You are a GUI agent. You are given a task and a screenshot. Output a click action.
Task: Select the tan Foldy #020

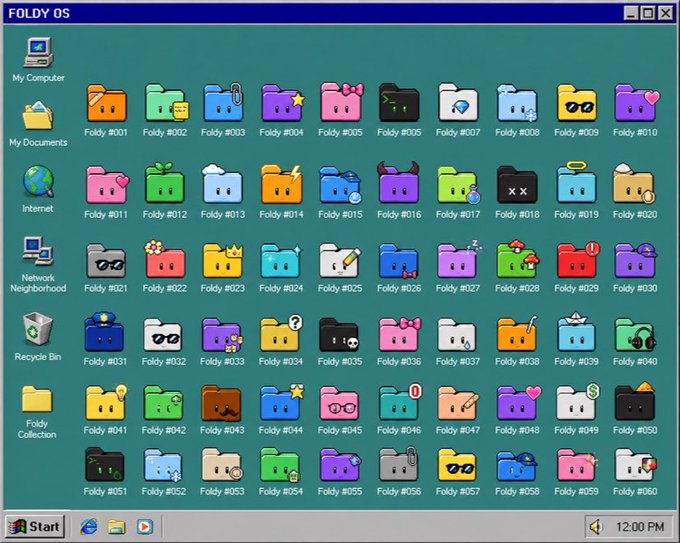pos(634,184)
